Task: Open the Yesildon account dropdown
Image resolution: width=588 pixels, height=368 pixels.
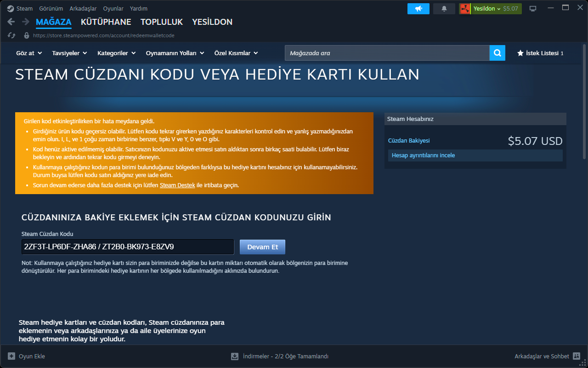Action: (496, 9)
